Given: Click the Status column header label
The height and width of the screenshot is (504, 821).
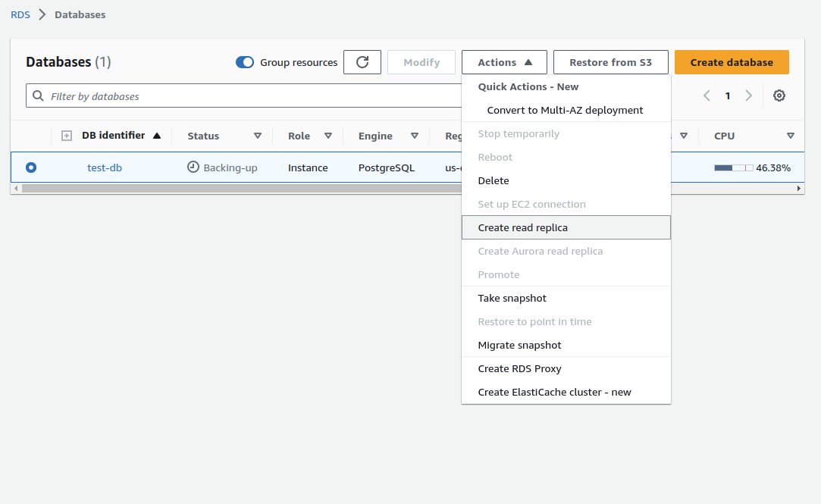Looking at the screenshot, I should [x=203, y=136].
